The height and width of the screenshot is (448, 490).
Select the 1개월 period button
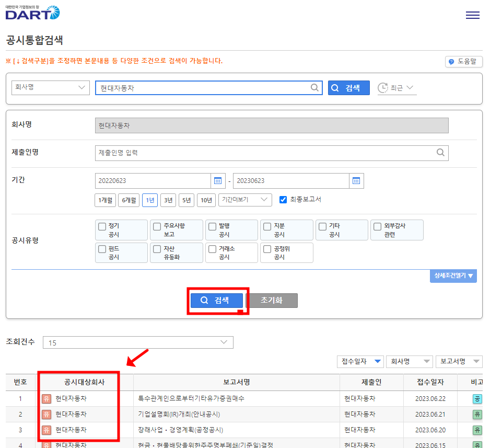coord(106,200)
